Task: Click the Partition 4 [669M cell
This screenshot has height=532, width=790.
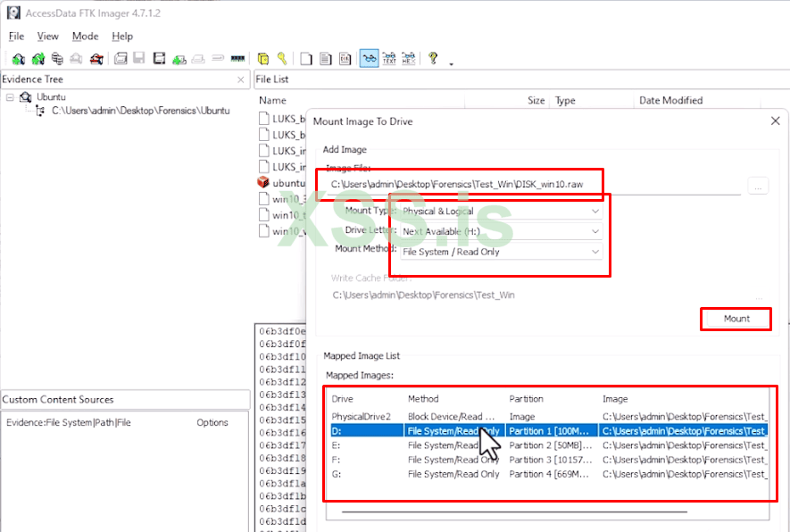Action: (549, 474)
